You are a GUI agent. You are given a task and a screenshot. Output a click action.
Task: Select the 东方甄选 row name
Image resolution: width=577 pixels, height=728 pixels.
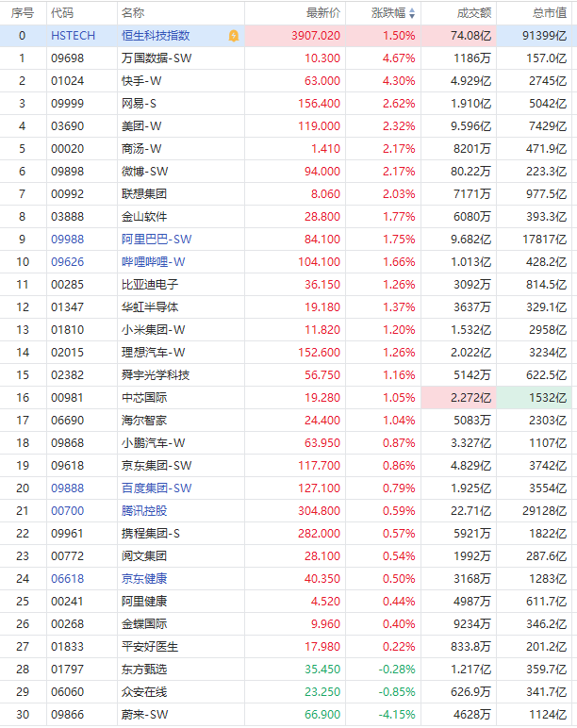click(x=144, y=669)
